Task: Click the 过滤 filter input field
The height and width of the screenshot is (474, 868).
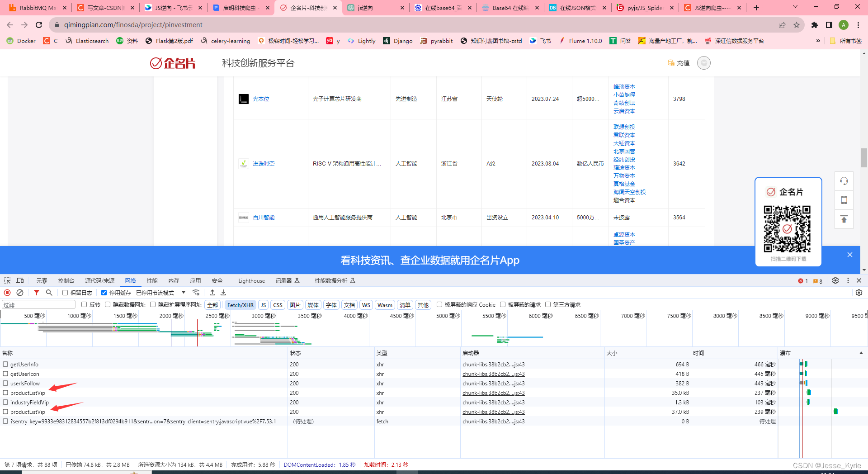Action: (38, 305)
